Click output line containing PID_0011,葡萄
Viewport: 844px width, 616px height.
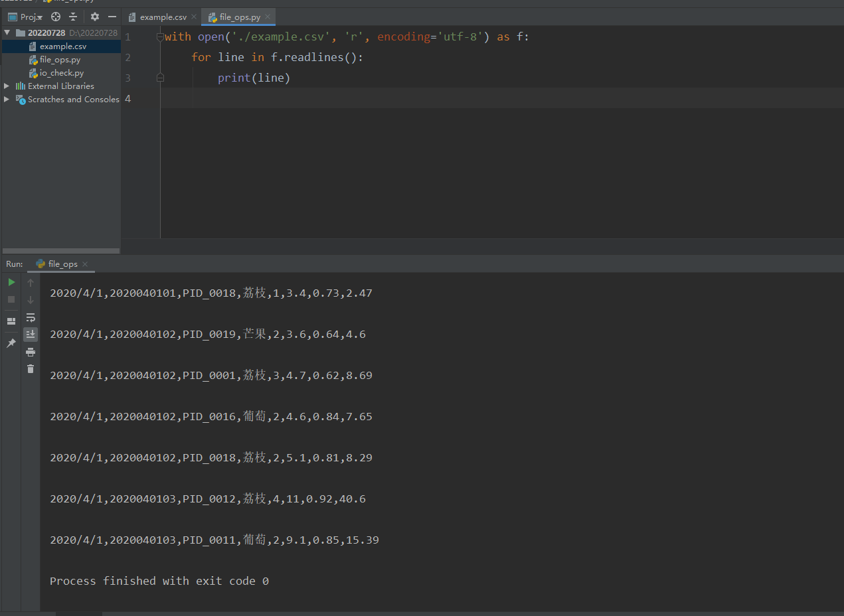[214, 540]
